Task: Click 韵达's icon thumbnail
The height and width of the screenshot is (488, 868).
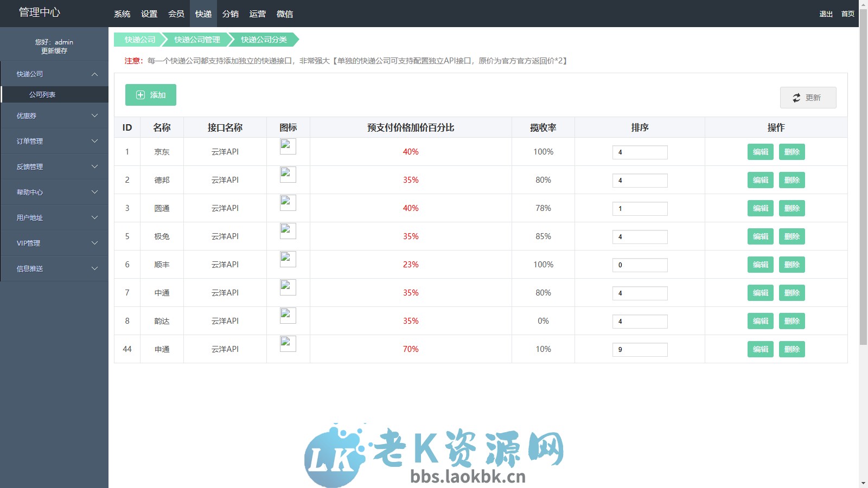Action: pos(288,316)
